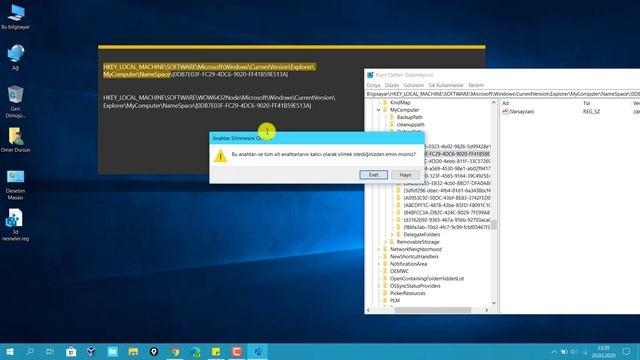Open taskbar search magnifier
This screenshot has height=360, width=640.
[x=30, y=351]
